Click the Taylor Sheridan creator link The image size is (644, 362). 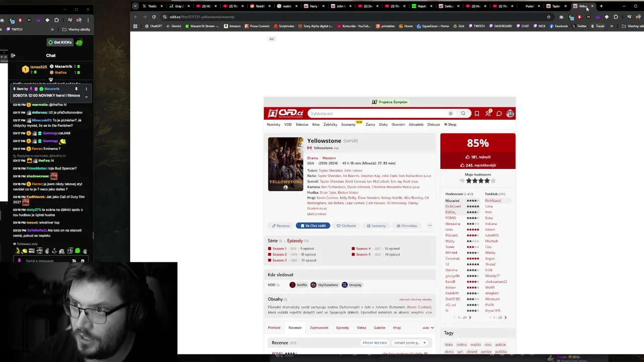330,170
